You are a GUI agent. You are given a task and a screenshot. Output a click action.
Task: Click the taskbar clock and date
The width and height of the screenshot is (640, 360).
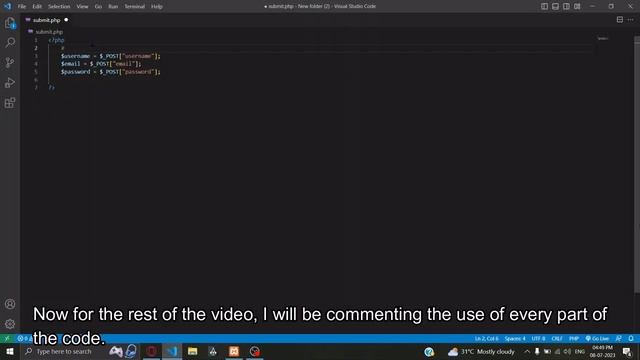tap(602, 351)
